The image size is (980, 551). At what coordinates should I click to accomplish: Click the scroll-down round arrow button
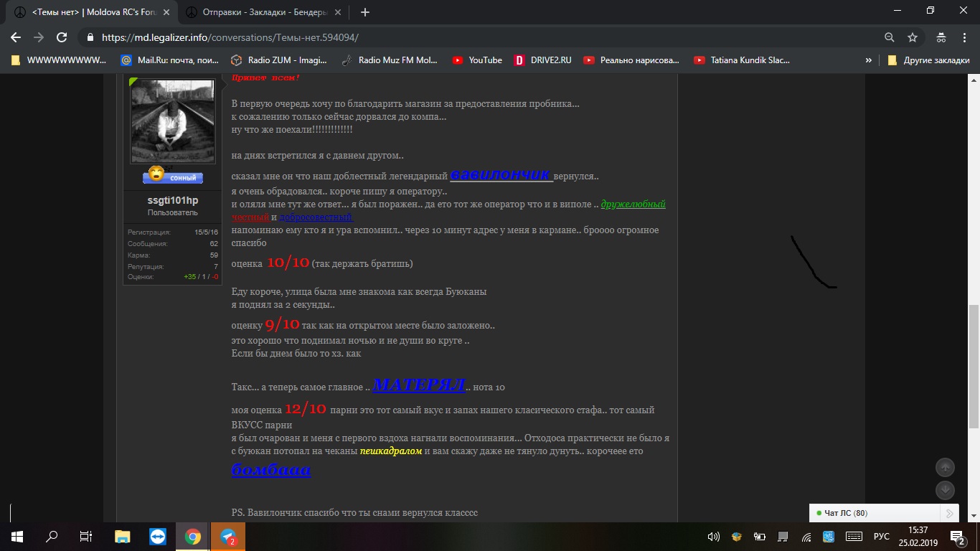[x=945, y=490]
